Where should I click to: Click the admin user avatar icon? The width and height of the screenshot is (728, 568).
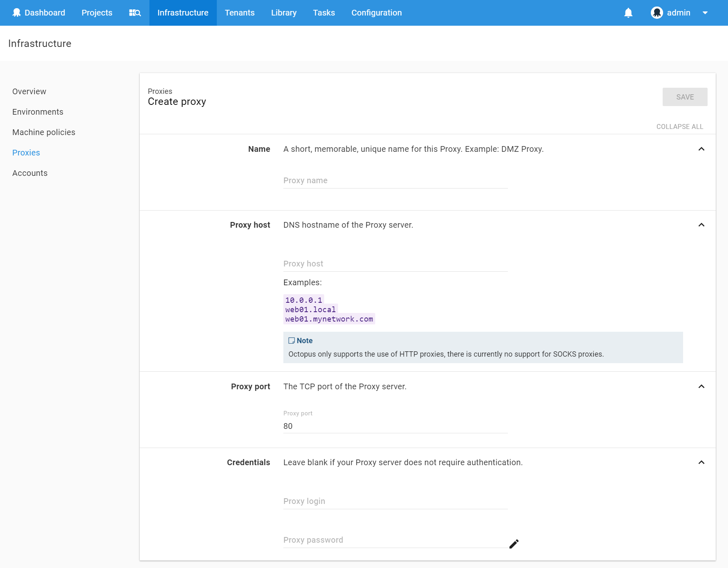pos(657,13)
